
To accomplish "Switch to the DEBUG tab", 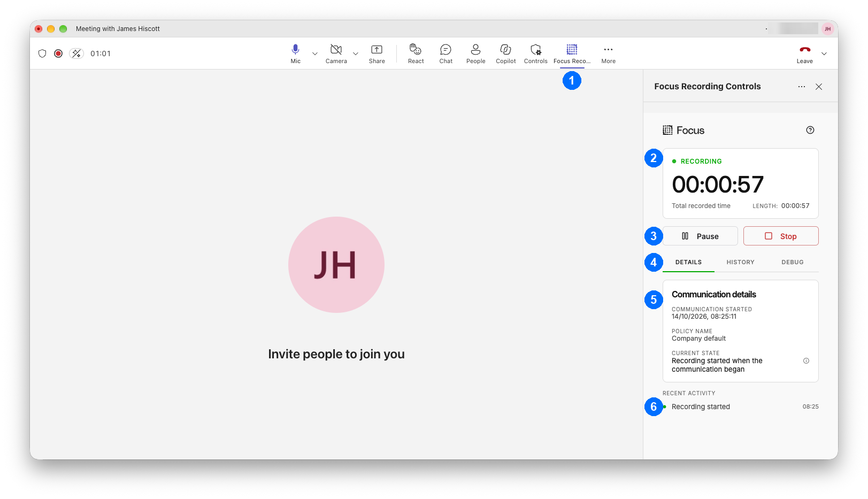I will 792,262.
